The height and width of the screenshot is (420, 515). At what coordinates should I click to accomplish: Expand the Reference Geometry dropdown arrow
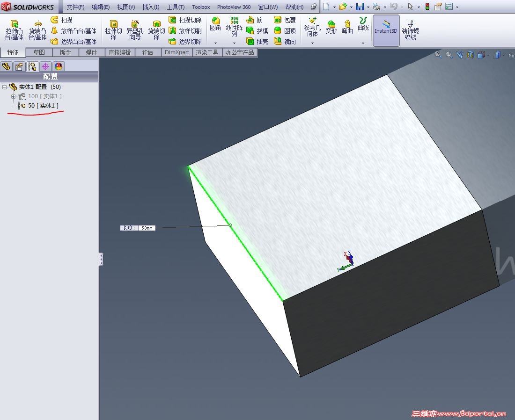point(312,43)
